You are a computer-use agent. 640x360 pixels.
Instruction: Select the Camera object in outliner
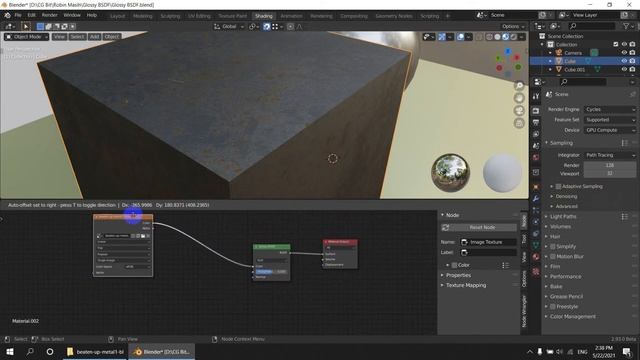tap(573, 53)
